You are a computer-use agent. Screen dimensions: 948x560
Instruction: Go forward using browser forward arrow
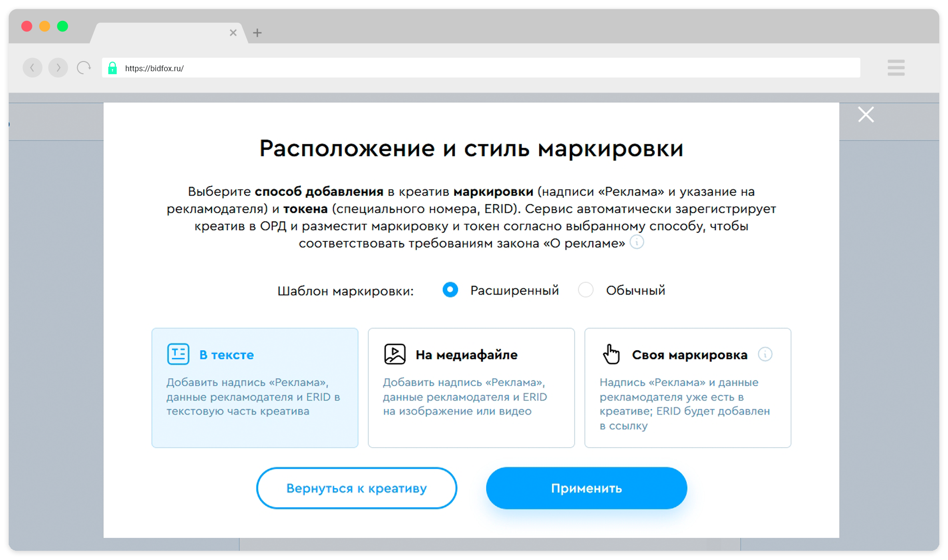(x=58, y=68)
